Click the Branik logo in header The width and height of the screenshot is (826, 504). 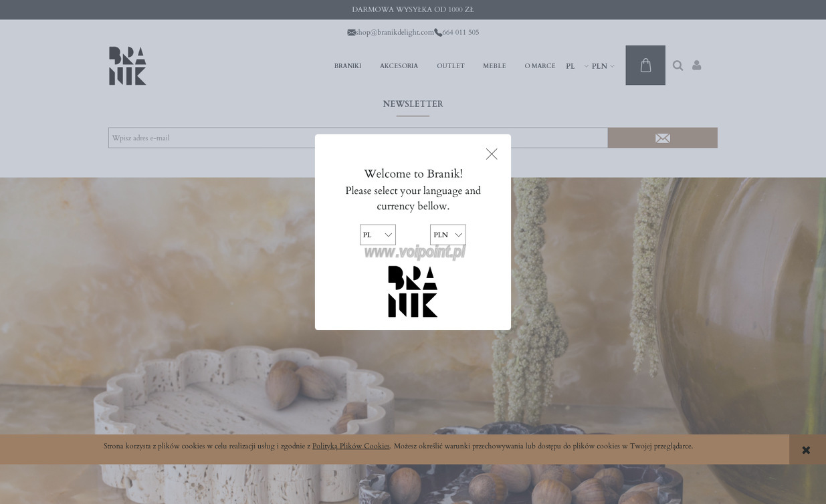(128, 66)
